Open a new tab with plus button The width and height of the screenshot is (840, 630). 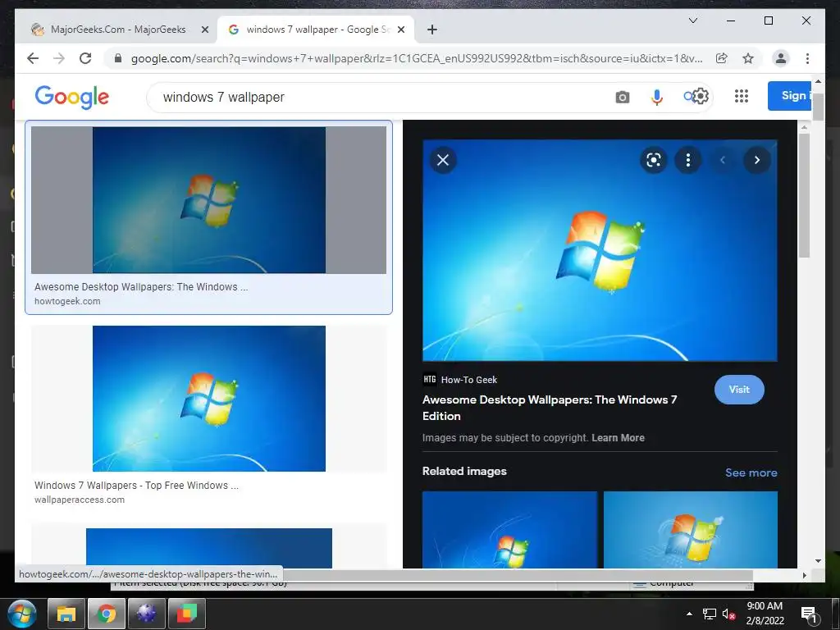[x=432, y=30]
